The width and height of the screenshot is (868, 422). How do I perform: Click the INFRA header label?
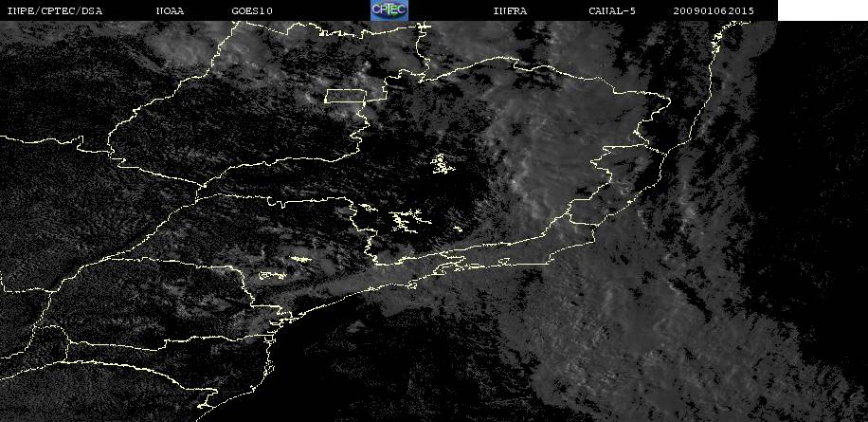point(510,11)
